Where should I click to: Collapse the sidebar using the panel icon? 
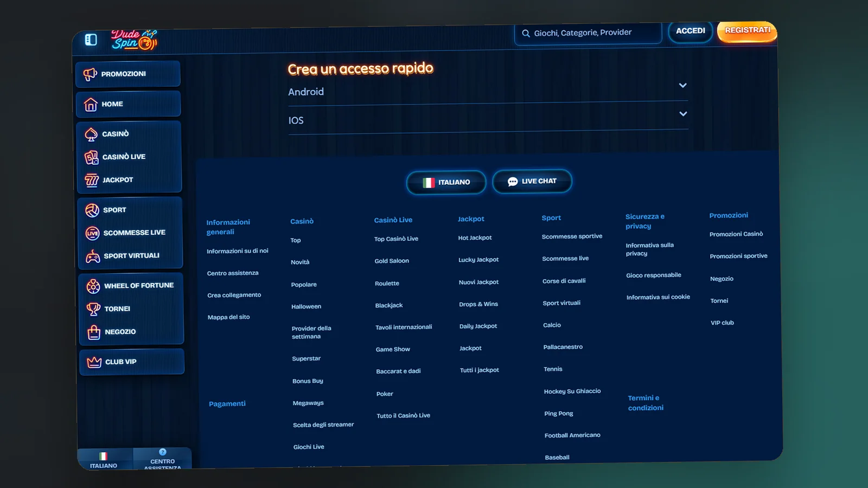91,40
